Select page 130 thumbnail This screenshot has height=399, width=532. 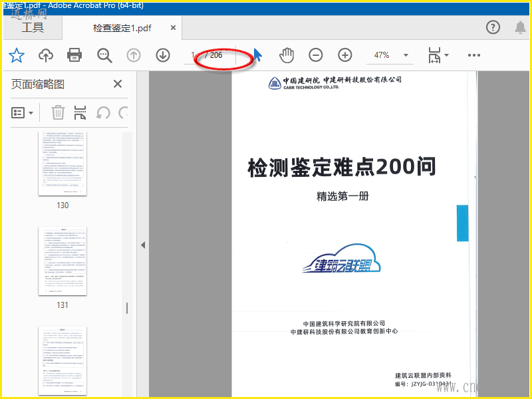coord(63,164)
